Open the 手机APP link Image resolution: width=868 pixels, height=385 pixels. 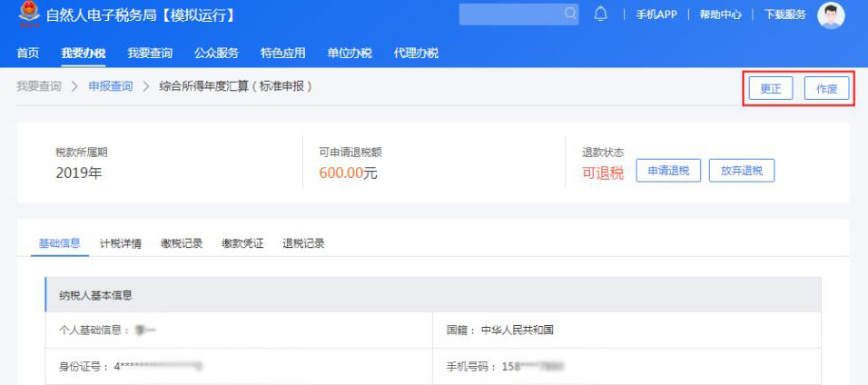(656, 15)
